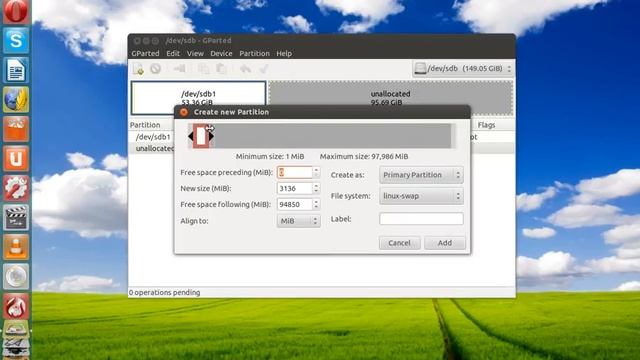The height and width of the screenshot is (360, 640).
Task: Click the Paste partition toolbar icon
Action: (221, 69)
